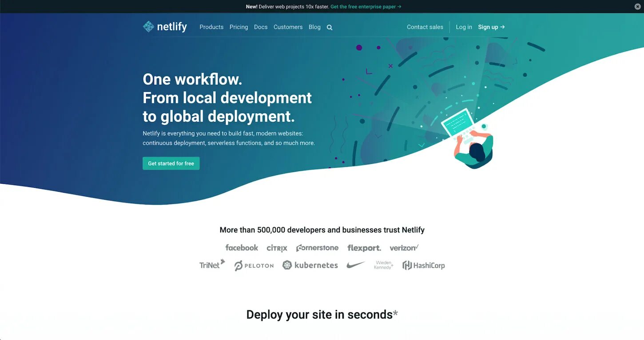
Task: Open the search magnifier icon
Action: [330, 27]
